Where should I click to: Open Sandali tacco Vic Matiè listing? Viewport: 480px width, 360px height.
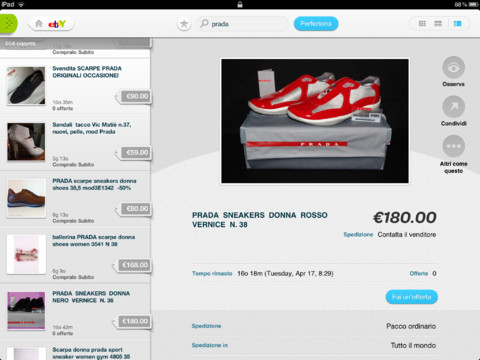[75, 143]
